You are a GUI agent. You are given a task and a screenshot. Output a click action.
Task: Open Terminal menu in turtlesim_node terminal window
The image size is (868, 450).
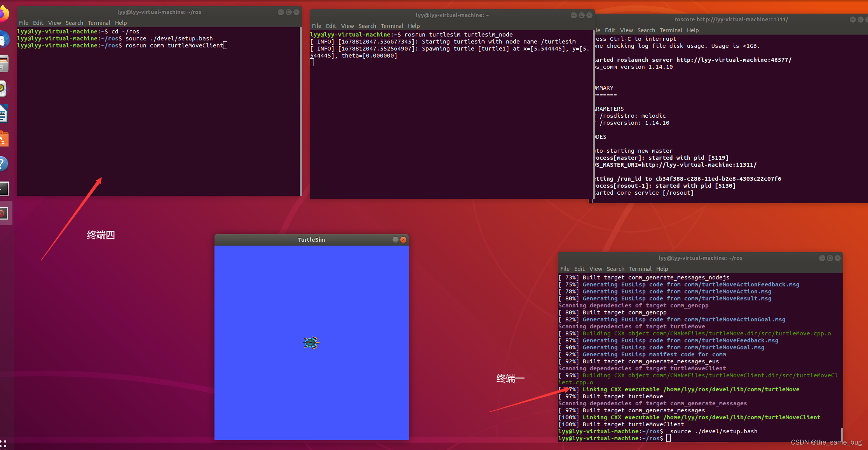(x=392, y=26)
